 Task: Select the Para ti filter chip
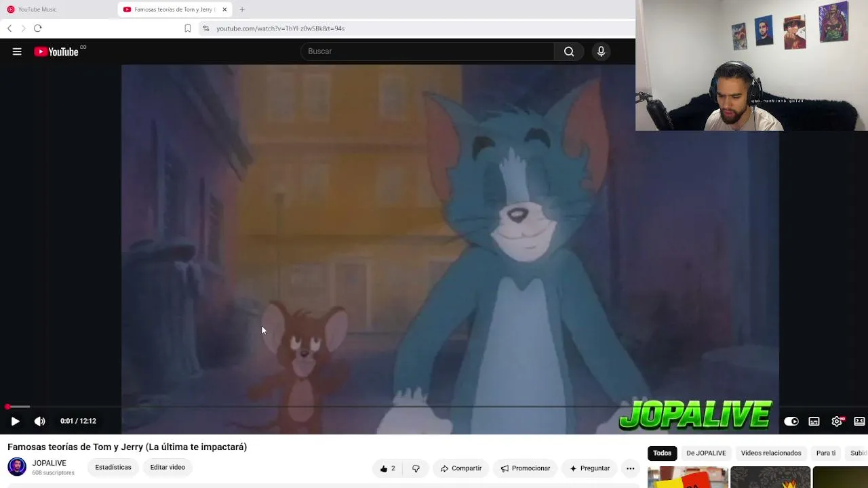(x=825, y=453)
